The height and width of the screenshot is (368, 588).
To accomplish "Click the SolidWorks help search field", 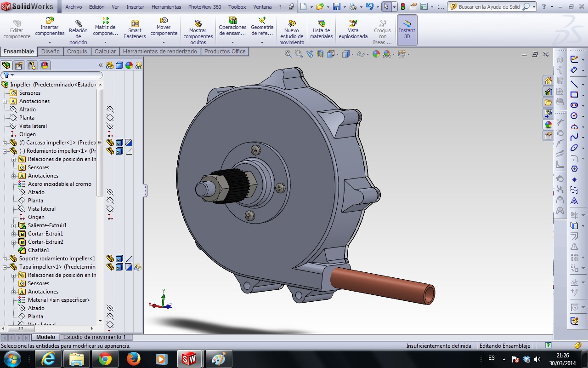I will [x=489, y=7].
